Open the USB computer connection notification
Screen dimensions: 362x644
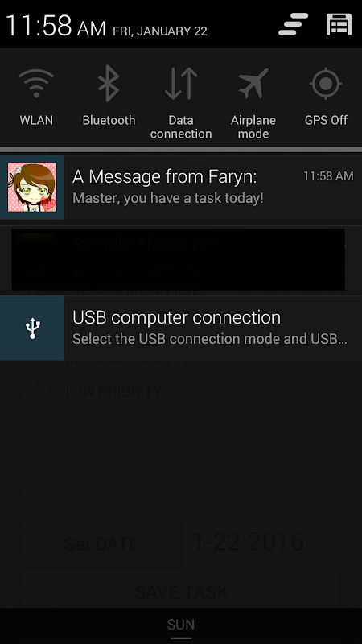[181, 328]
